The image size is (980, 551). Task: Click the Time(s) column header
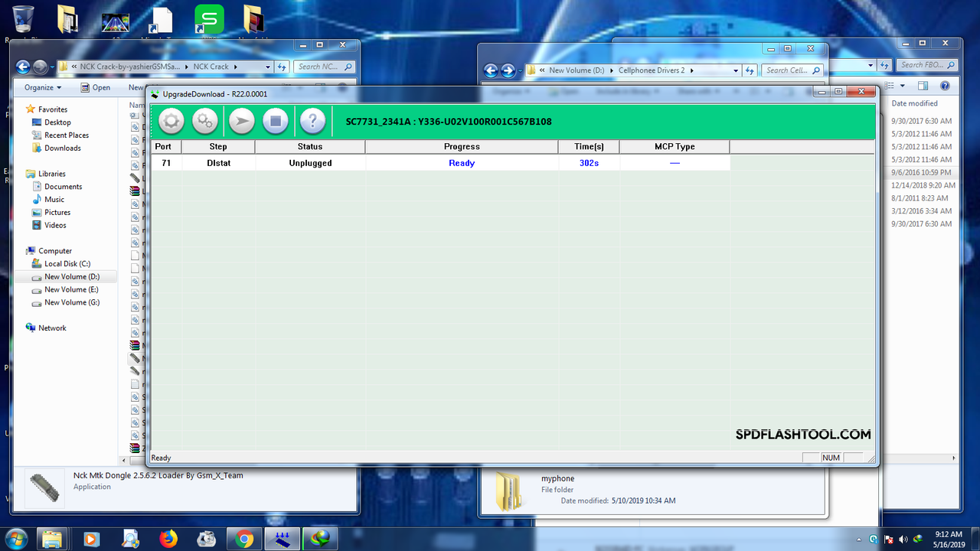(x=589, y=146)
